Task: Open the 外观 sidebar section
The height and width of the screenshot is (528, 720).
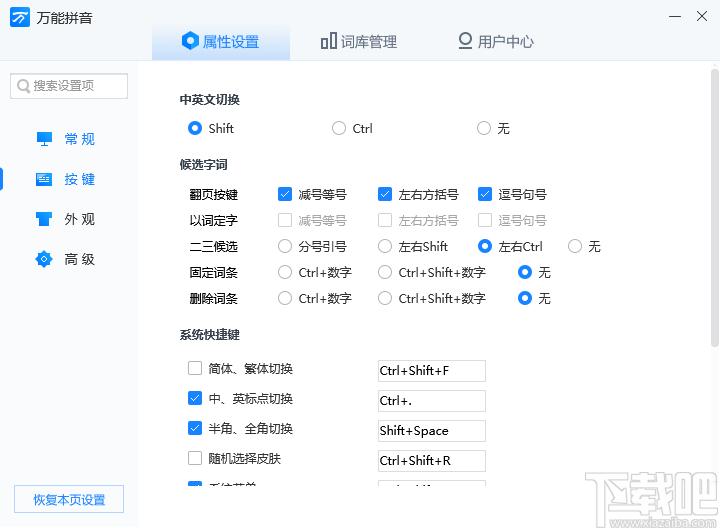Action: click(x=65, y=219)
